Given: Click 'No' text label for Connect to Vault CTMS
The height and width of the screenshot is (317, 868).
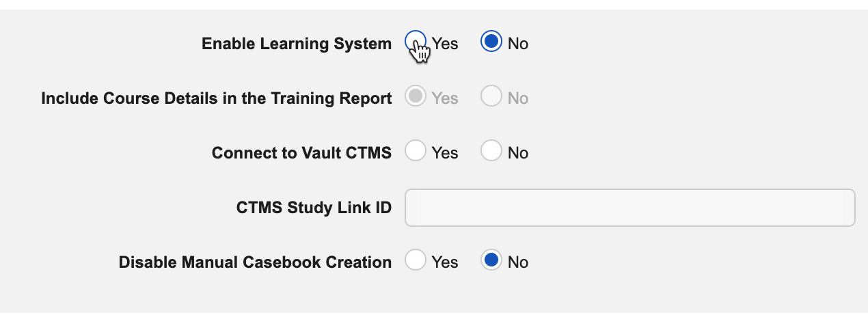Looking at the screenshot, I should tap(518, 153).
